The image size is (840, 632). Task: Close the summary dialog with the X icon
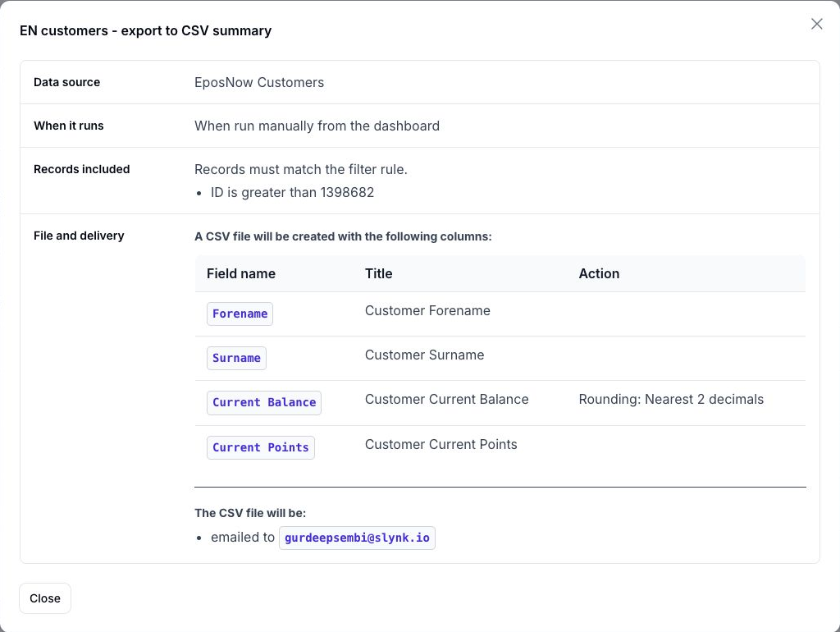pos(816,24)
